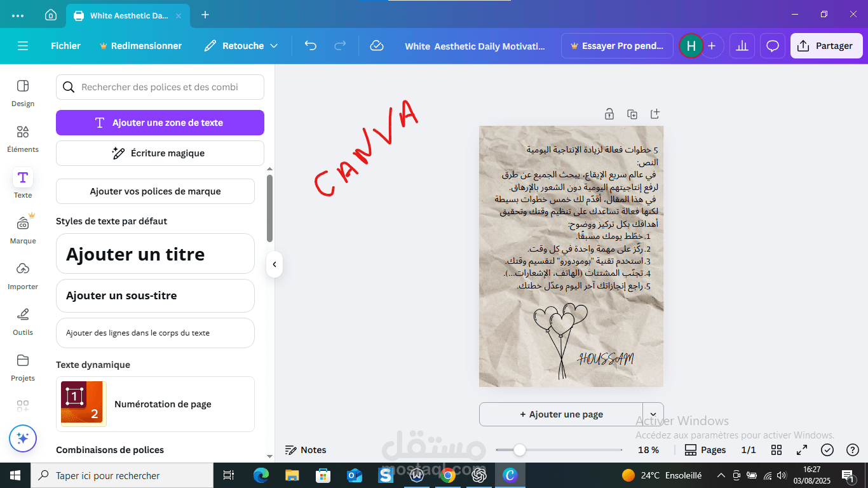Image resolution: width=868 pixels, height=488 pixels.
Task: Click the Partager share button
Action: (827, 46)
